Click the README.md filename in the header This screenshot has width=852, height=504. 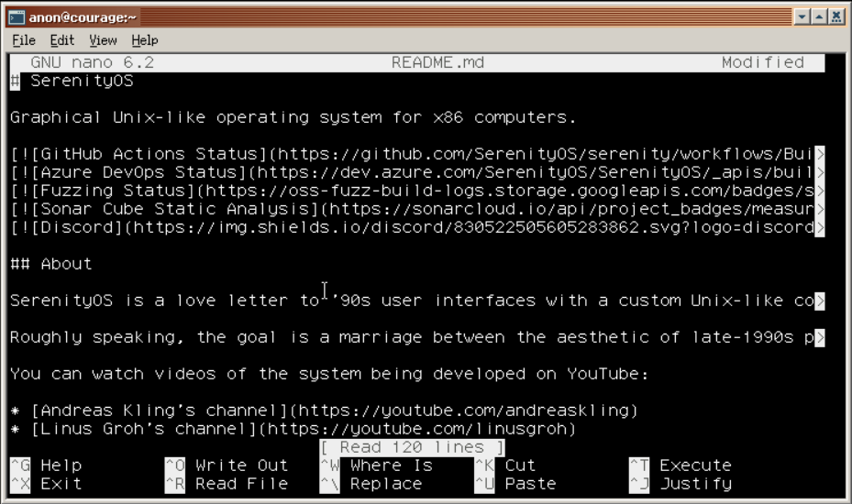click(438, 62)
